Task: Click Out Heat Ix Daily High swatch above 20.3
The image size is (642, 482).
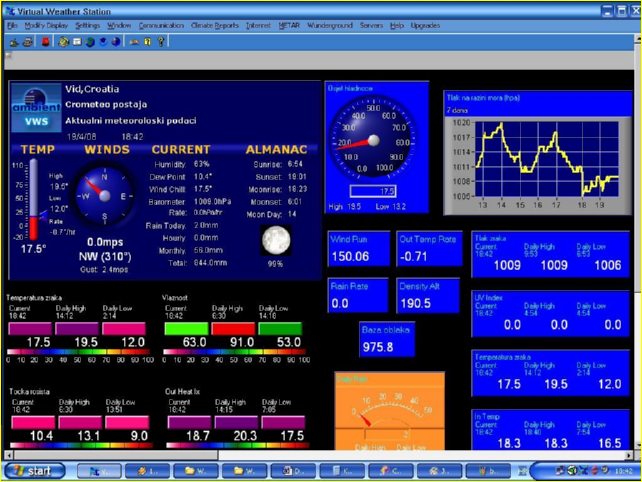Action: [x=236, y=423]
